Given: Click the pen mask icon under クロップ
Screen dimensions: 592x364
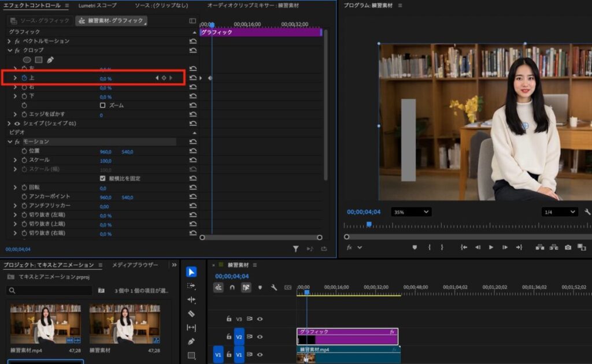Looking at the screenshot, I should 50,60.
